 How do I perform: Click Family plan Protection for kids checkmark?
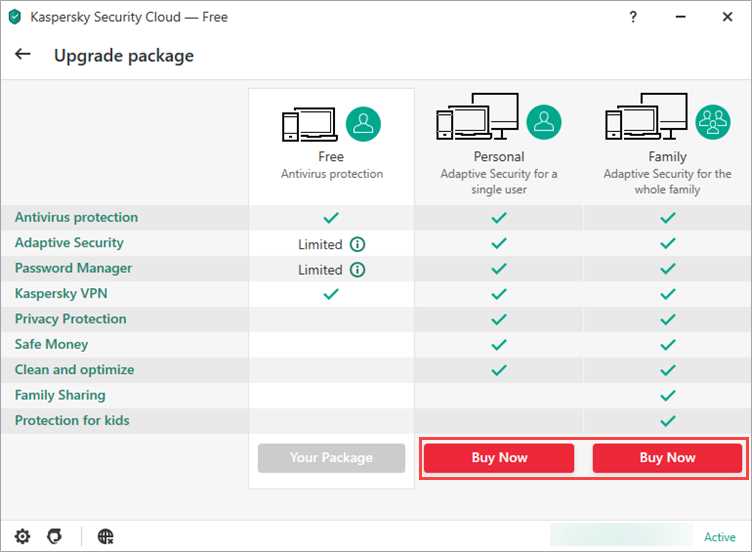coord(668,421)
